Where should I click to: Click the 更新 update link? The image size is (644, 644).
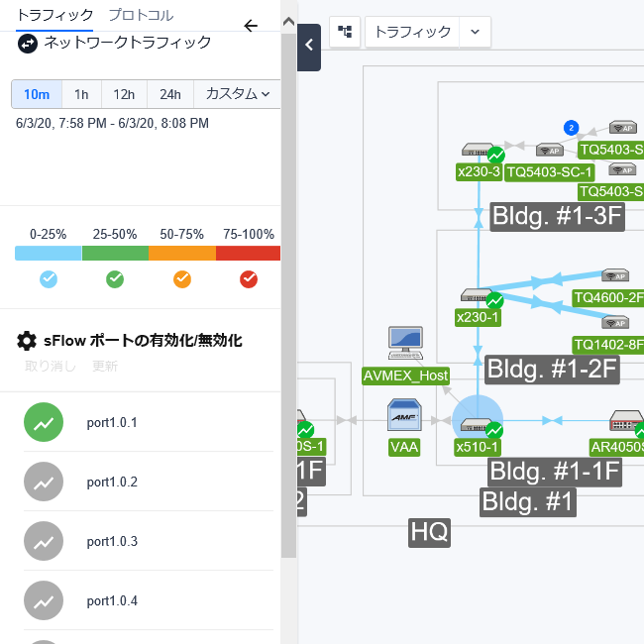tap(105, 366)
